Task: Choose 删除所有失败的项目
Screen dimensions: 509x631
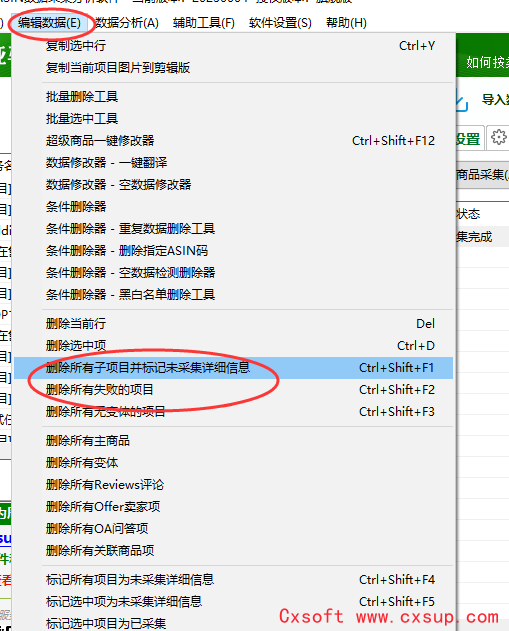Action: pyautogui.click(x=233, y=390)
